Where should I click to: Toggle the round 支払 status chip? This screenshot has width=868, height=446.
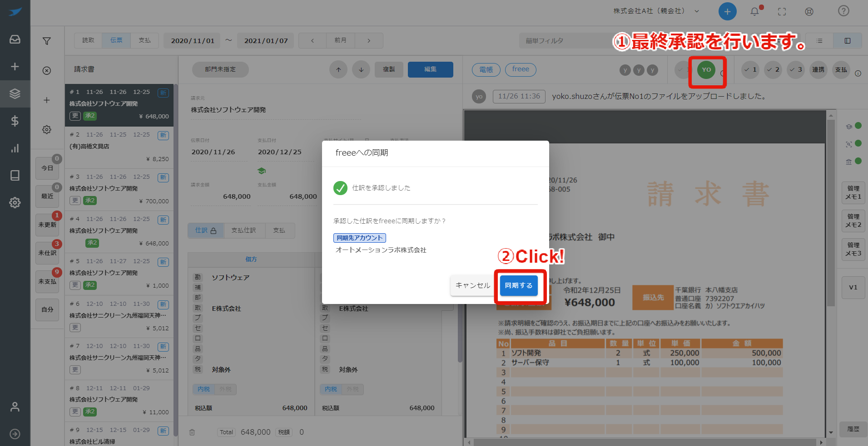click(x=841, y=70)
